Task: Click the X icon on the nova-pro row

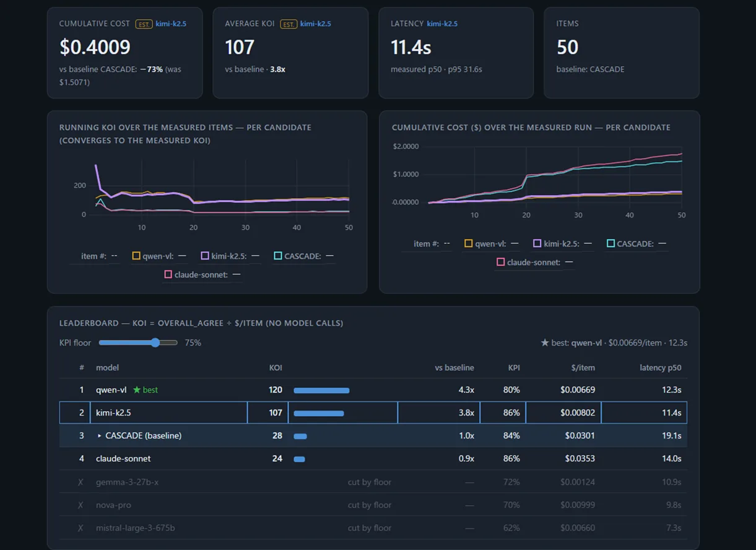Action: point(80,505)
